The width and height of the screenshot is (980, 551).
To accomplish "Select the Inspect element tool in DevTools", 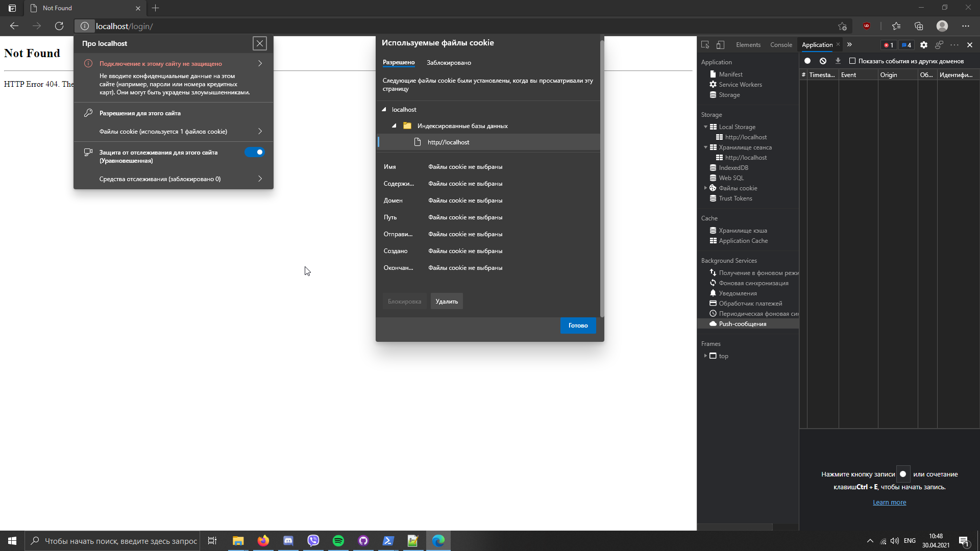I will coord(705,45).
